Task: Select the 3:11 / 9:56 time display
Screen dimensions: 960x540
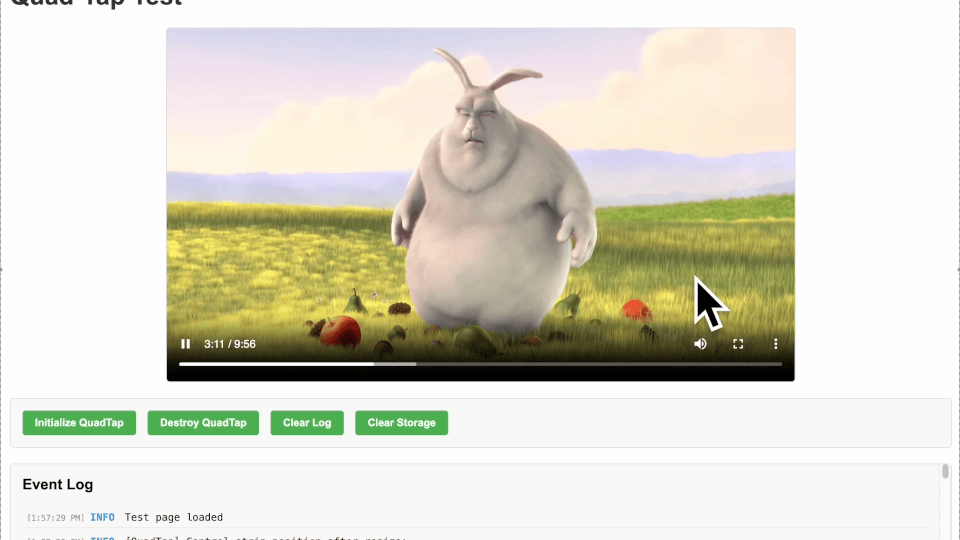Action: click(x=230, y=344)
